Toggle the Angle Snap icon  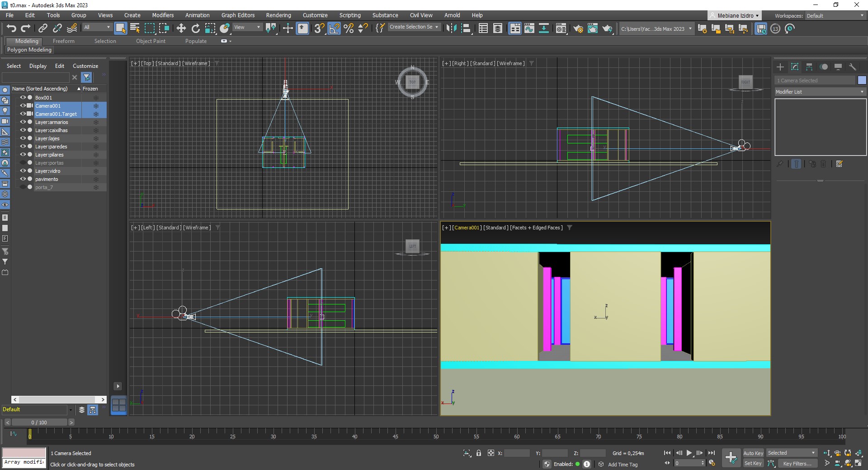point(334,28)
